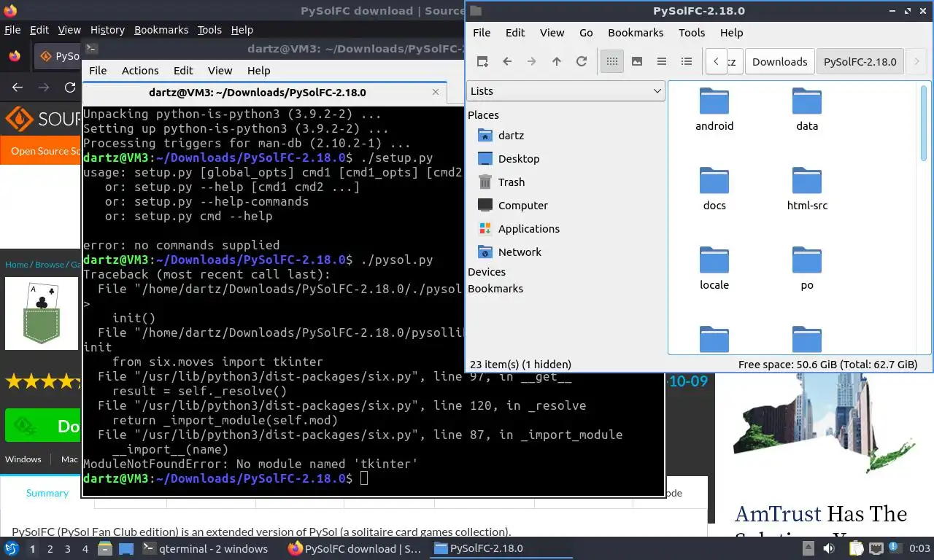Open the AmTrust advertisement link
The height and width of the screenshot is (560, 934).
pyautogui.click(x=820, y=515)
